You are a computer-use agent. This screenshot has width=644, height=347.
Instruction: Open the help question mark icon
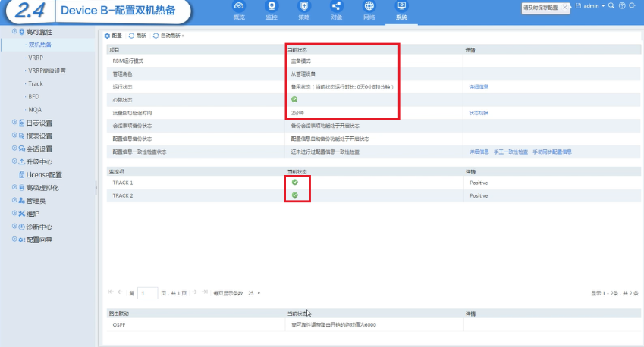click(x=622, y=6)
